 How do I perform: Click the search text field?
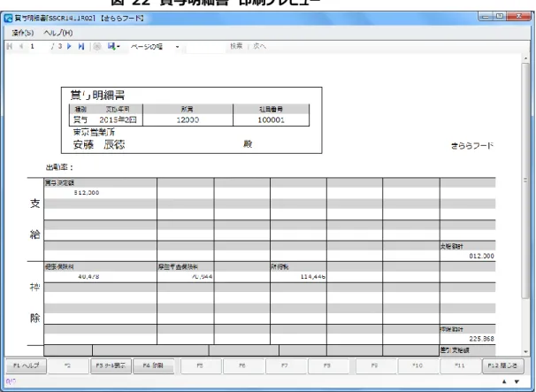[206, 47]
